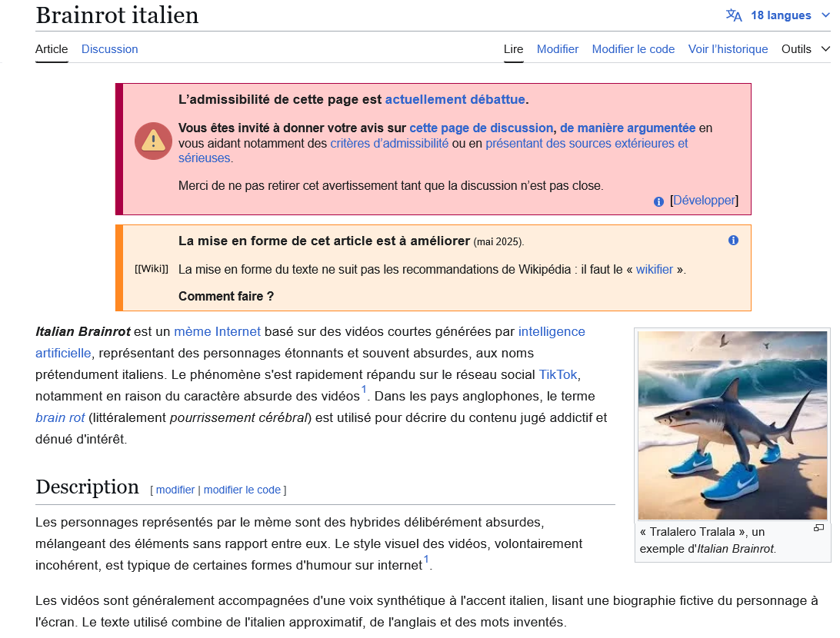Expand the Développer link in red banner
The height and width of the screenshot is (638, 840).
[x=704, y=200]
